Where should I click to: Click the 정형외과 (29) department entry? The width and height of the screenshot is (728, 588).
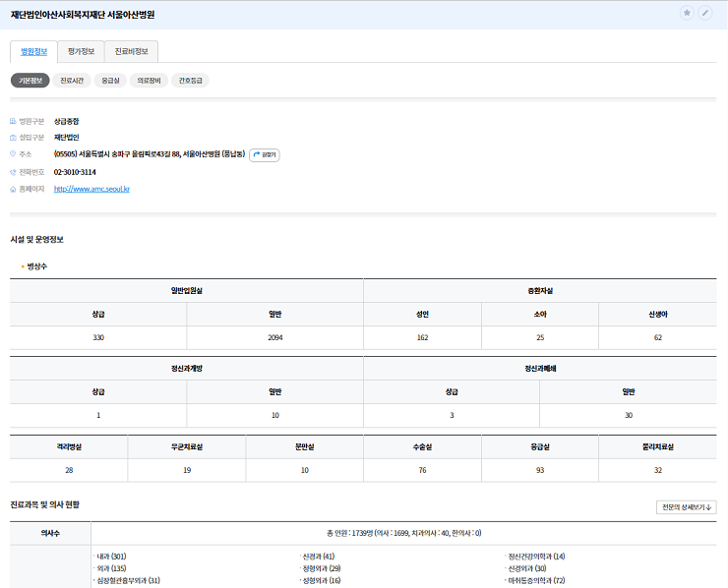click(x=322, y=568)
